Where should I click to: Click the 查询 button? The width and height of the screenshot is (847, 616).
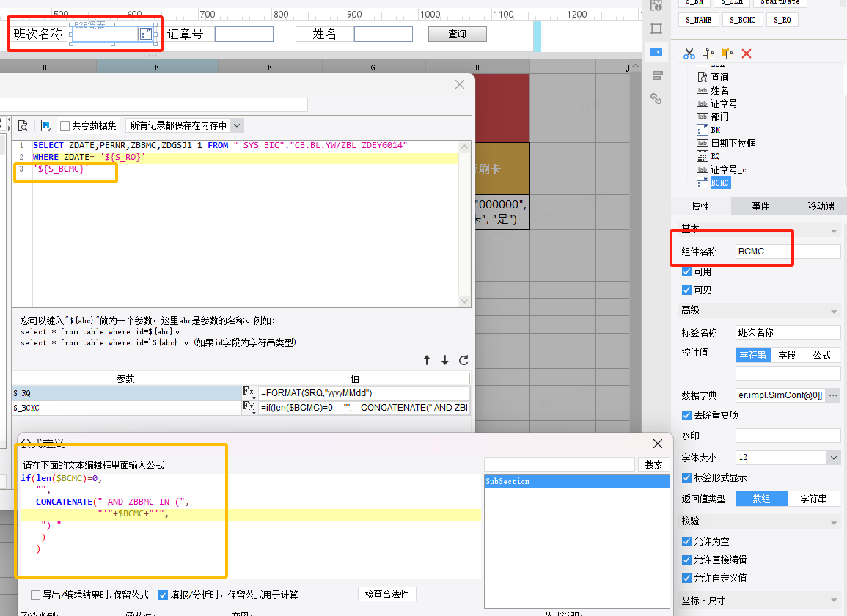457,34
